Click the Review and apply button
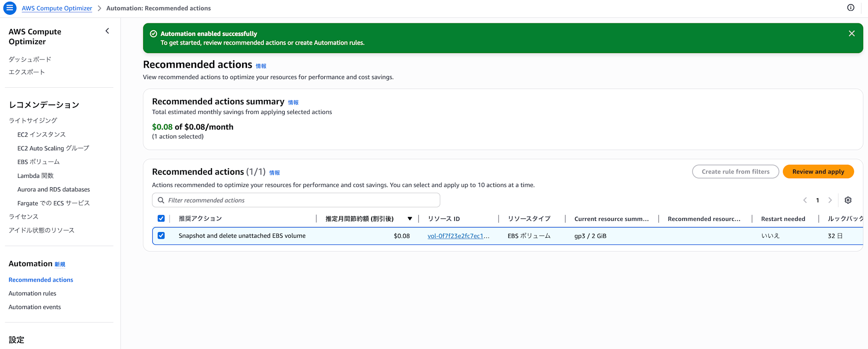Image resolution: width=868 pixels, height=349 pixels. (x=818, y=172)
